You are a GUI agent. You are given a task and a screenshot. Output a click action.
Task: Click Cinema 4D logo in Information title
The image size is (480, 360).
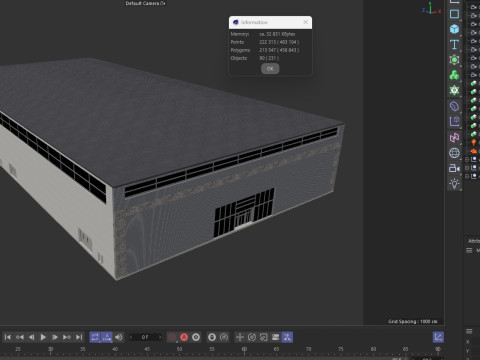pyautogui.click(x=236, y=22)
